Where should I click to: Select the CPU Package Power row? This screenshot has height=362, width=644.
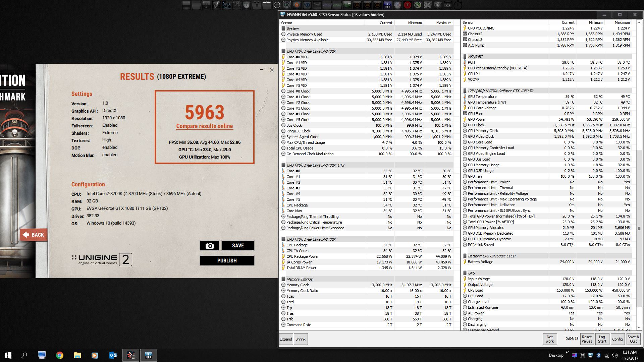point(366,256)
